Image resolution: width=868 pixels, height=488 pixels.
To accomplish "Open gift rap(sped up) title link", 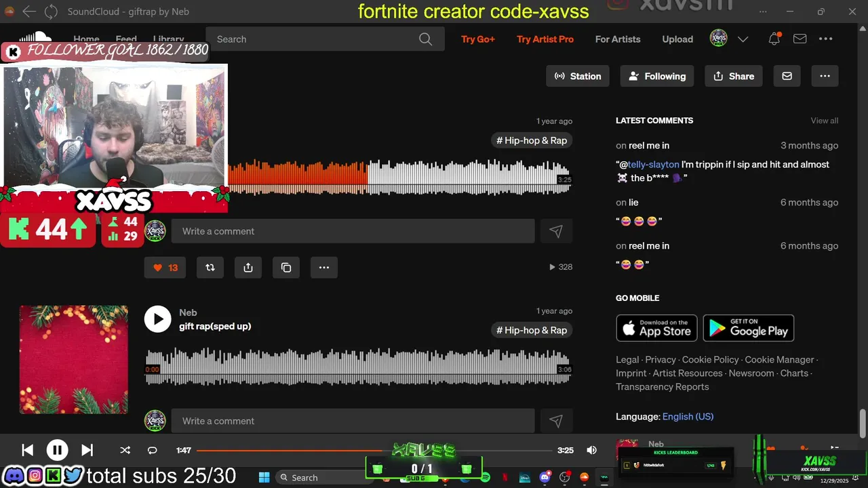I will [215, 326].
